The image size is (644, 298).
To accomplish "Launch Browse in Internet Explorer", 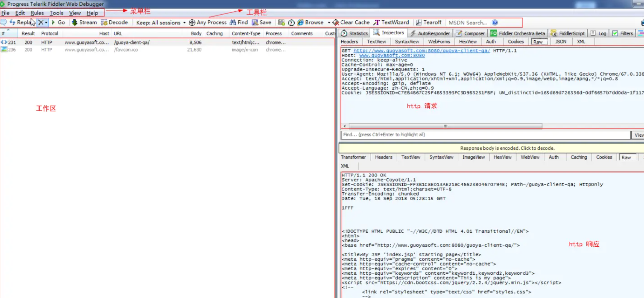I will tap(310, 23).
